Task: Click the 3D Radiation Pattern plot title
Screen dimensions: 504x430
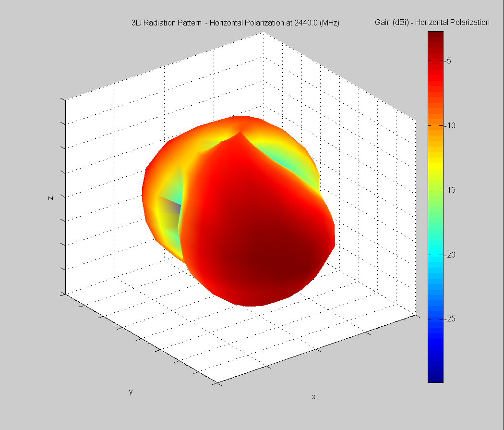Action: point(235,23)
